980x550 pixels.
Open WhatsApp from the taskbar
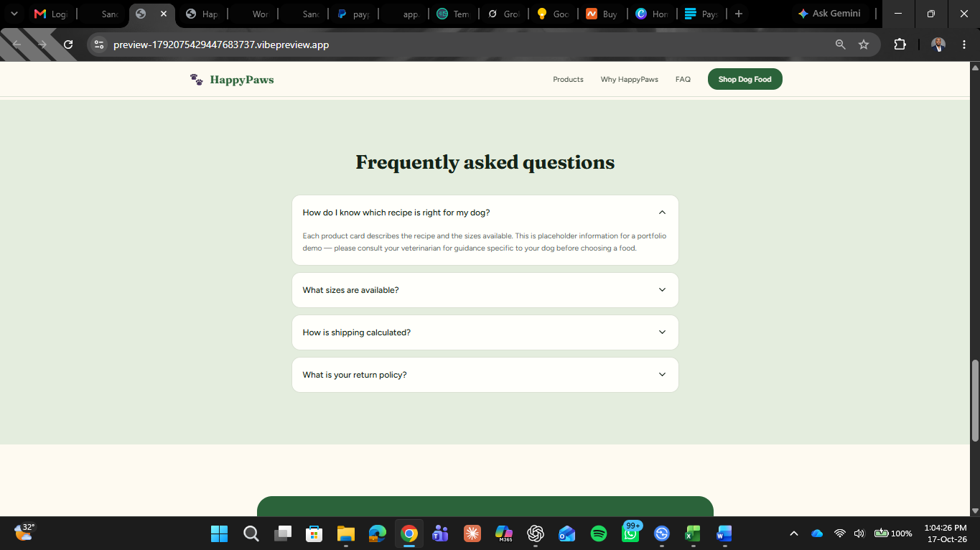click(630, 533)
